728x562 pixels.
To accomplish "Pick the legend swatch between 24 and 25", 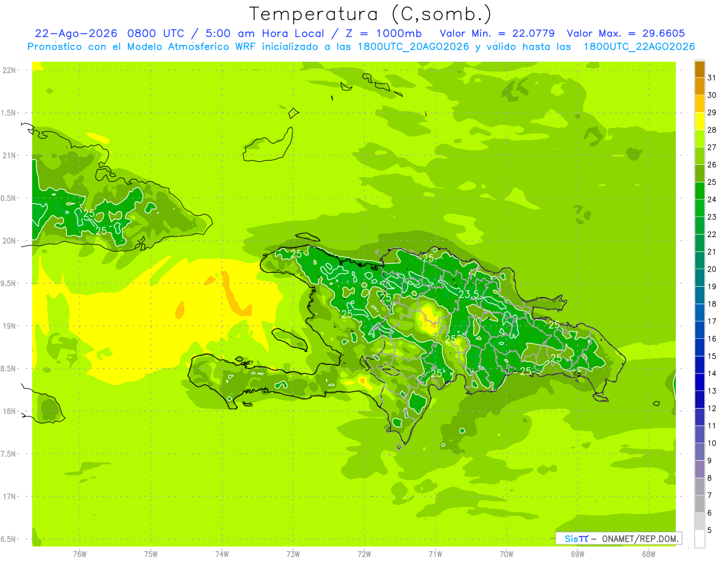I will pyautogui.click(x=699, y=190).
